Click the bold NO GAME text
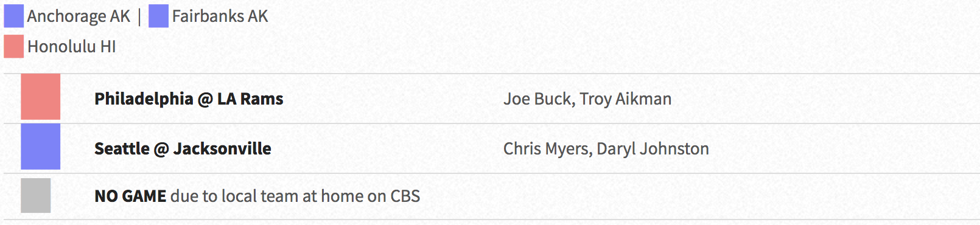This screenshot has height=225, width=980. (130, 196)
